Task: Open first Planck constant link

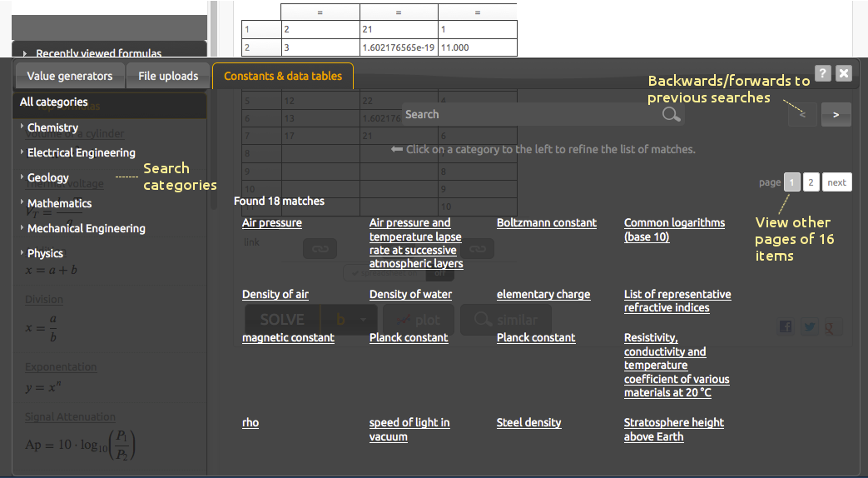Action: (x=409, y=337)
